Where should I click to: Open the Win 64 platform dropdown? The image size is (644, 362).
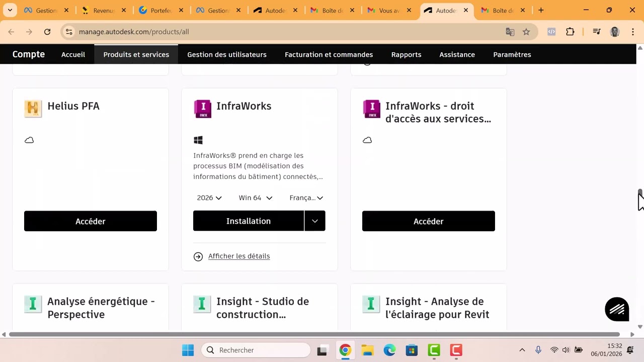pos(256,198)
